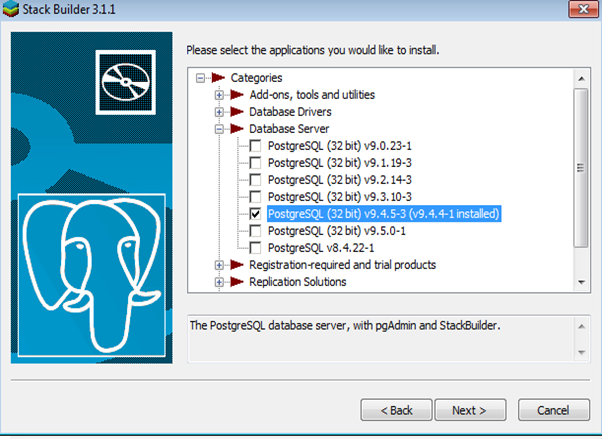The image size is (602, 439).
Task: Click the application tree scrollbar up arrow
Action: 581,78
